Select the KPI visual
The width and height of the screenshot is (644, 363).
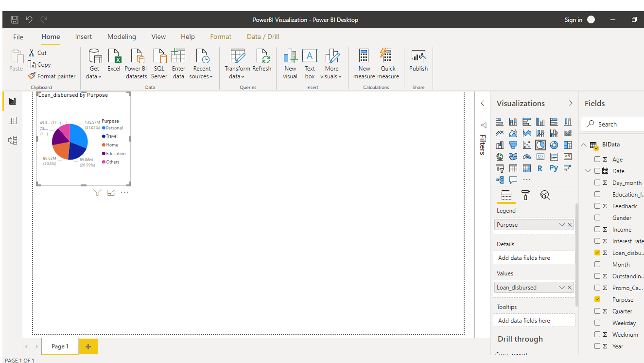(x=568, y=157)
